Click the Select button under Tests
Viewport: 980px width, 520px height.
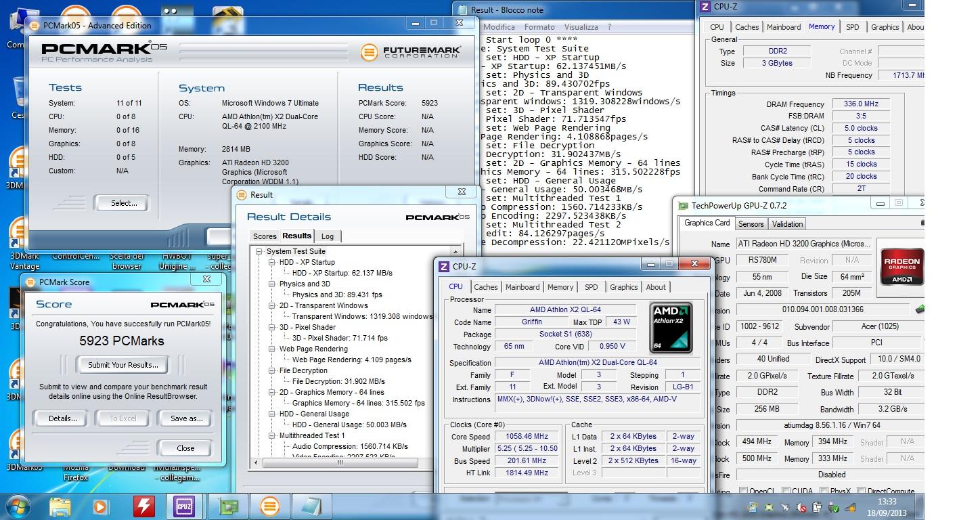coord(124,203)
